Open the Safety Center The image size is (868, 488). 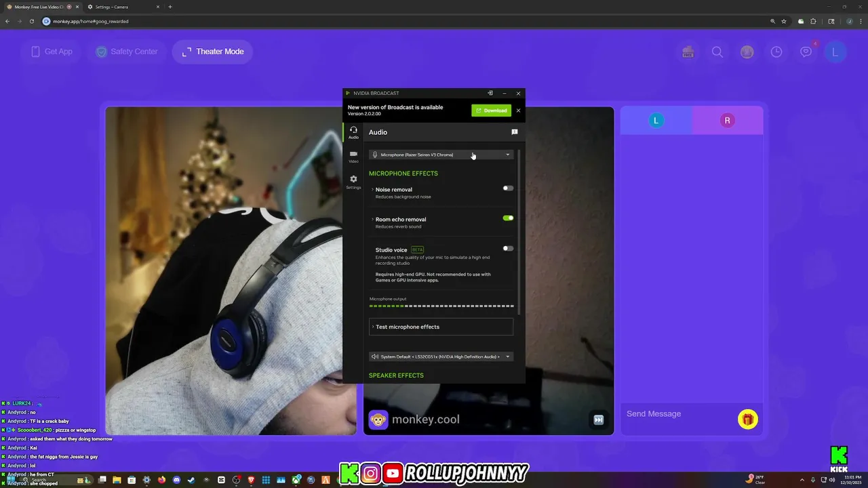coord(126,52)
